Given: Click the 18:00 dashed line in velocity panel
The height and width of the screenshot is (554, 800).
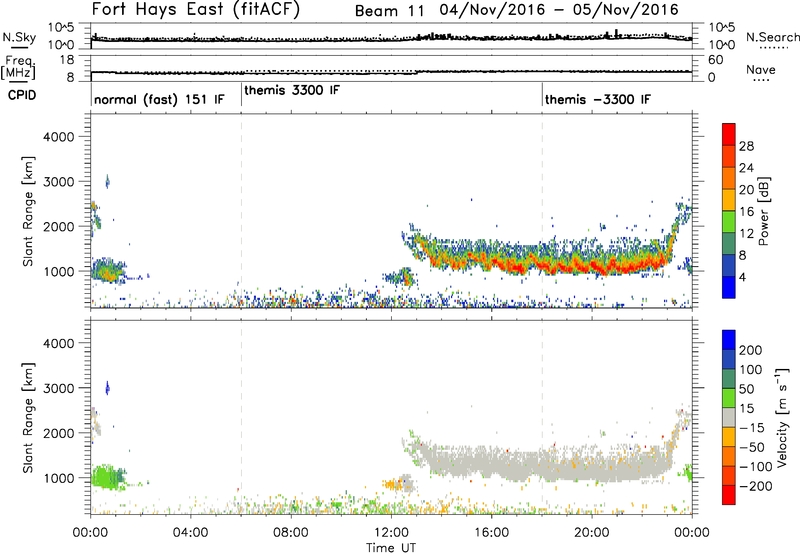Looking at the screenshot, I should pyautogui.click(x=542, y=417).
